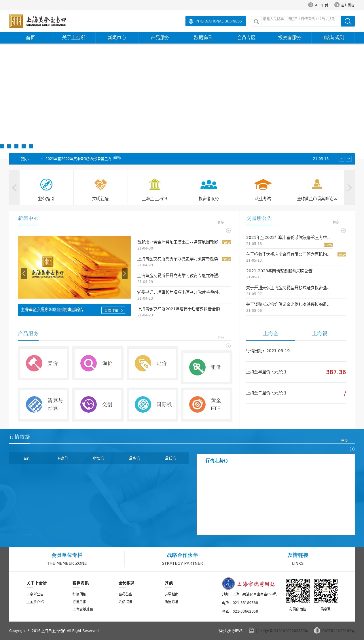Viewport: 364px width, 640px height.
Task: Go to previous news image slide
Action: [24, 273]
